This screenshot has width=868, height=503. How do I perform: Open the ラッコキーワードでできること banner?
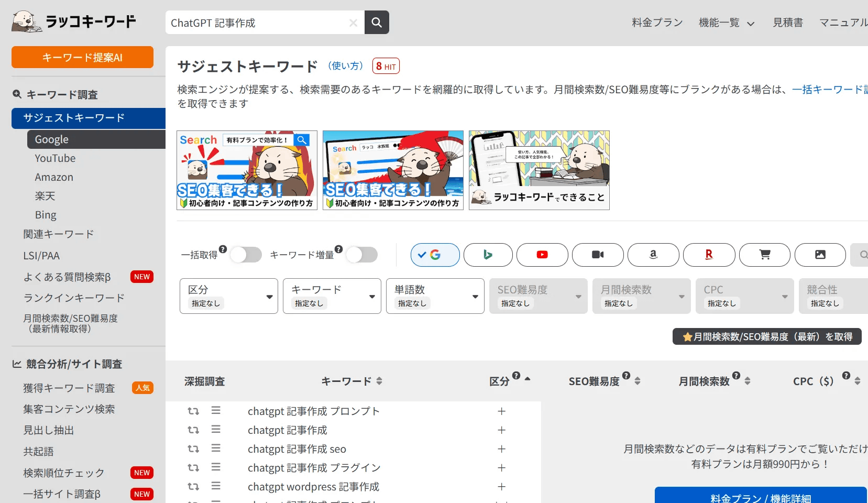click(539, 170)
